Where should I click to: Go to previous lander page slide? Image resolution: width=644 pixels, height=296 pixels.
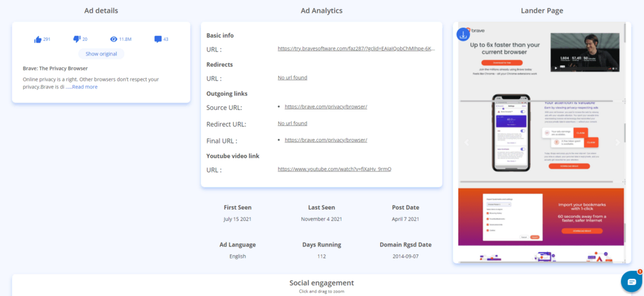[x=466, y=143]
